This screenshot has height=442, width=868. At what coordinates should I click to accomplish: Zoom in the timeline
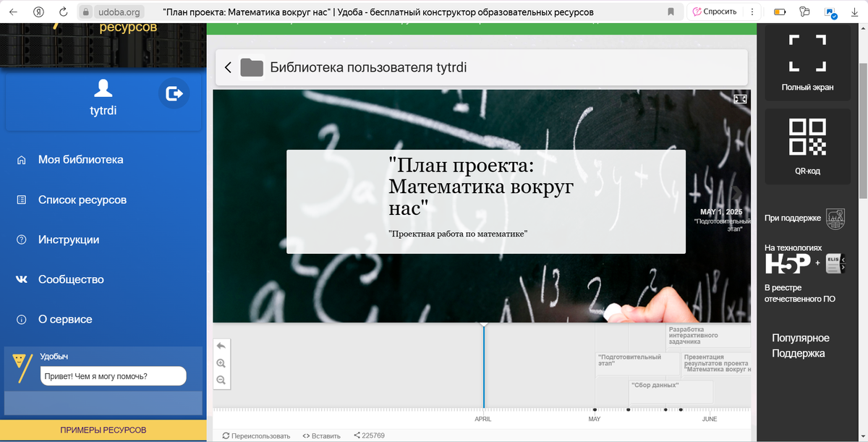point(221,363)
